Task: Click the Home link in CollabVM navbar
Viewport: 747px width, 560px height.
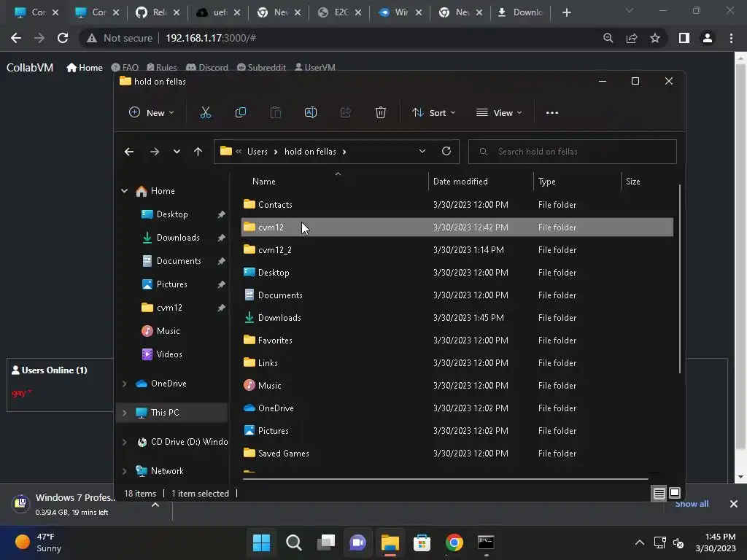Action: (85, 68)
